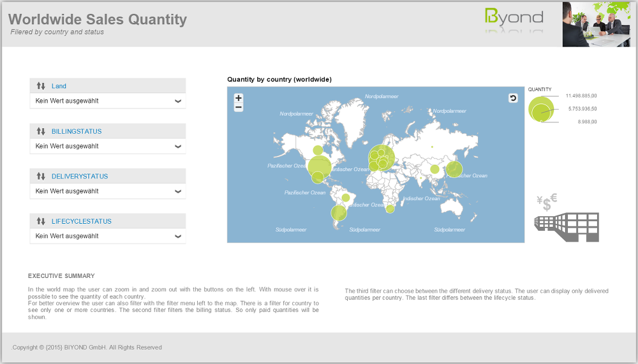Image resolution: width=638 pixels, height=364 pixels.
Task: Click the sort arrows icon beside Land
Action: [41, 86]
